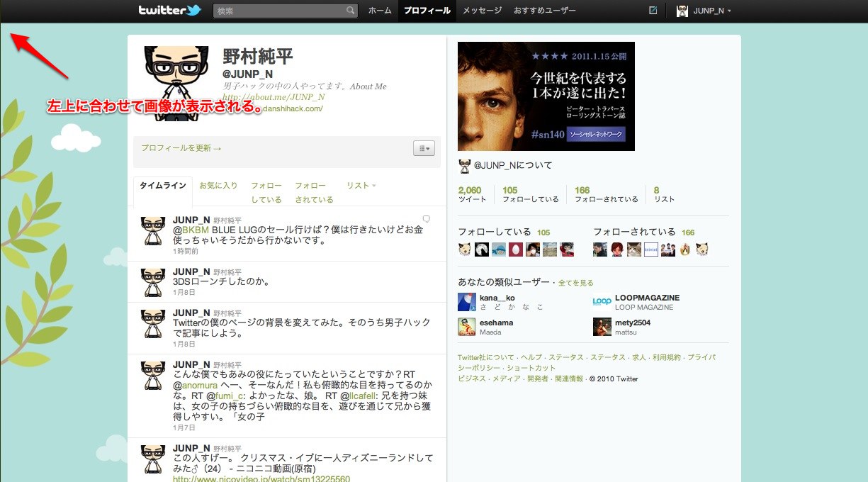Click the account avatar in top bar
Image resolution: width=868 pixels, height=482 pixels.
[x=682, y=11]
